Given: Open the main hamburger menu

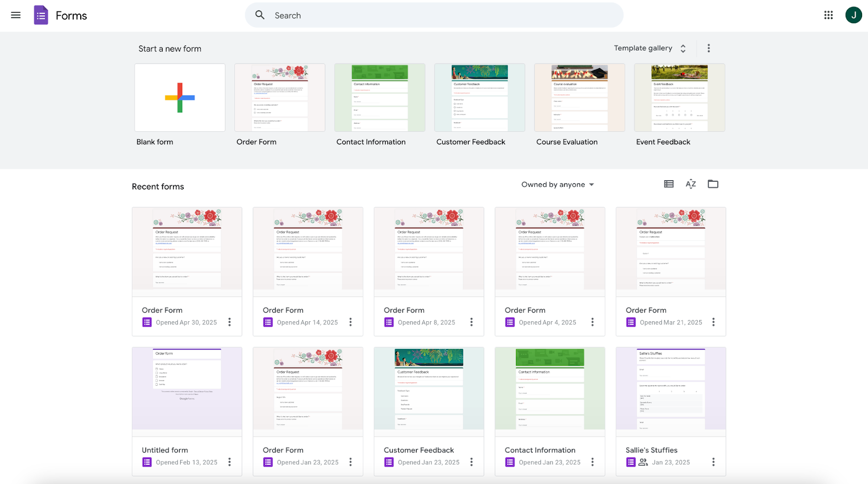Looking at the screenshot, I should point(16,15).
